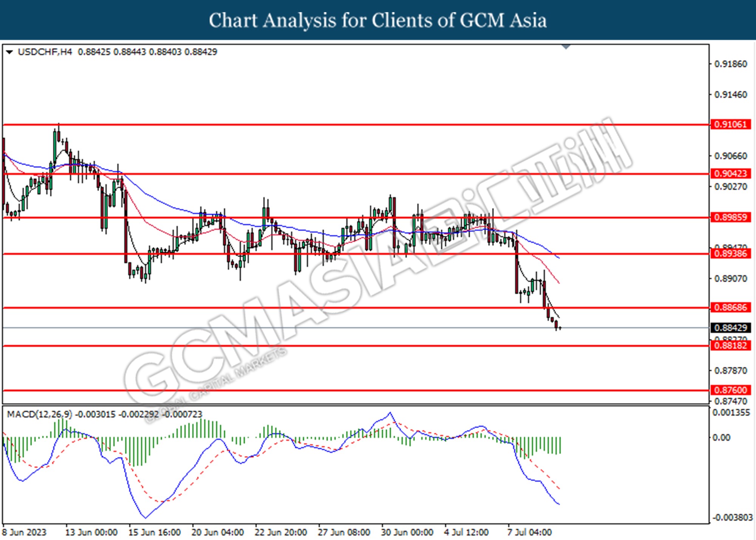Click the 0.91860 price scale value

(731, 64)
